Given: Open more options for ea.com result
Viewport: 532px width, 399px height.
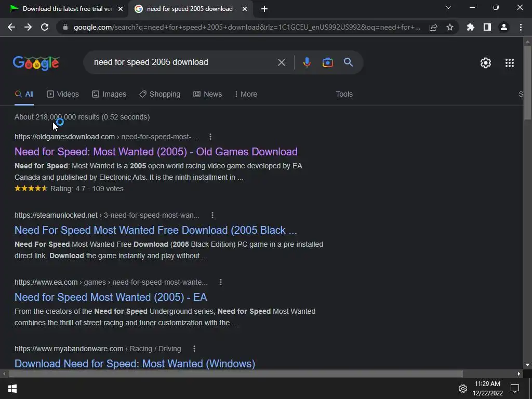Looking at the screenshot, I should [x=221, y=282].
